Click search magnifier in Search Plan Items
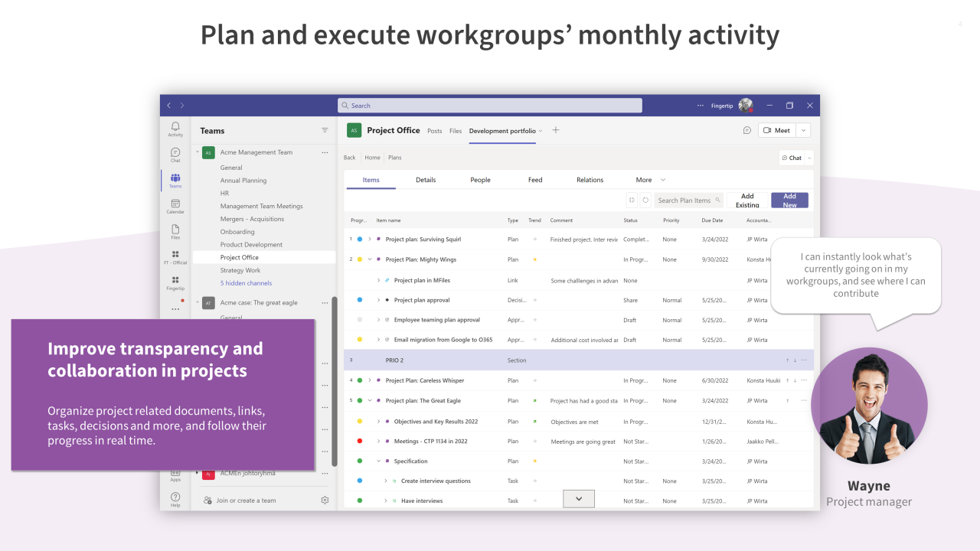The image size is (980, 551). click(717, 201)
